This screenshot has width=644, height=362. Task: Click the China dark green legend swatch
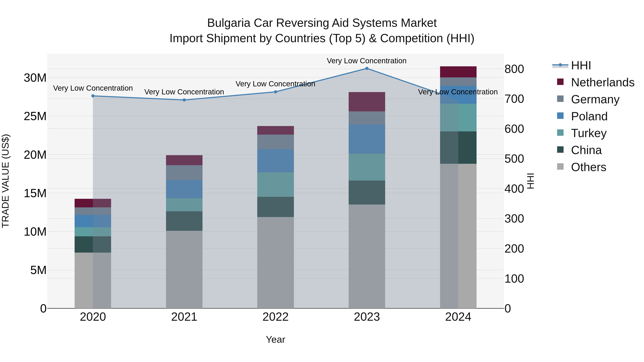coord(560,150)
